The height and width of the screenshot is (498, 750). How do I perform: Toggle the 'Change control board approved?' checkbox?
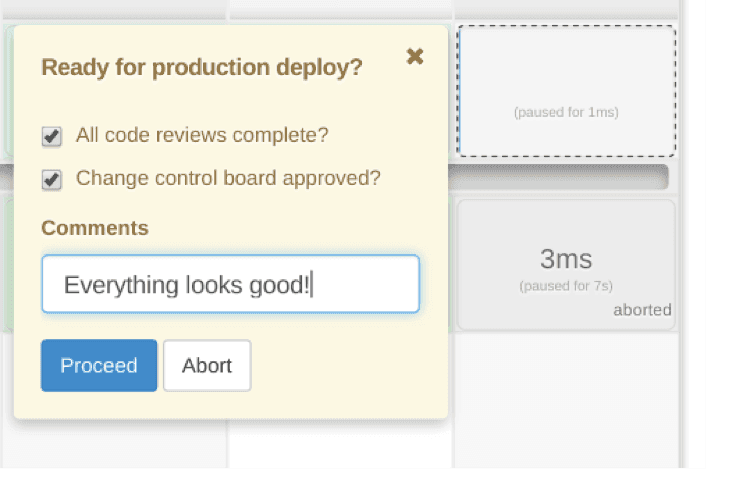click(x=51, y=179)
